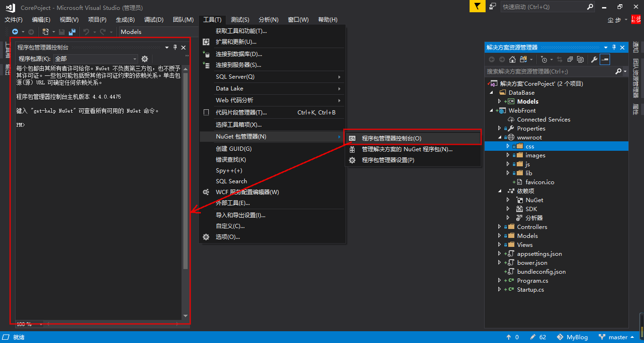
Task: Click the undo icon in main toolbar
Action: click(86, 32)
